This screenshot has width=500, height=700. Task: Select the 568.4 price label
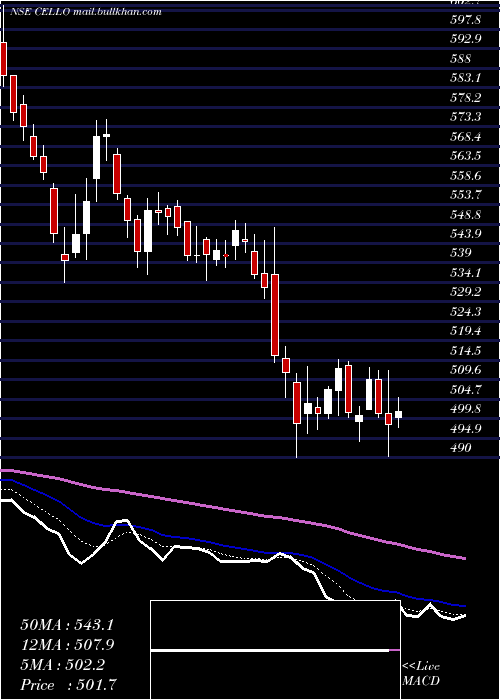tap(465, 137)
